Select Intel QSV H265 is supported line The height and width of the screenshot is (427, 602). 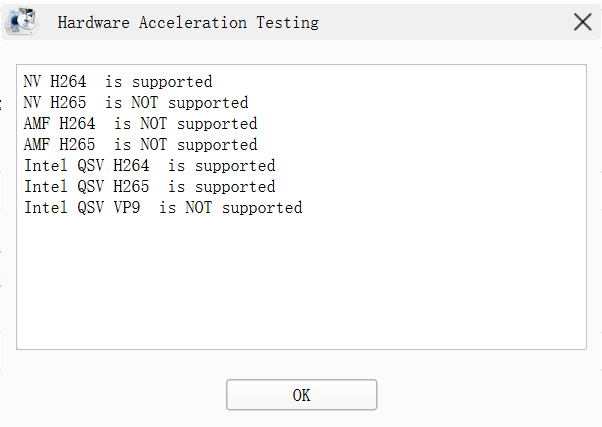pos(149,187)
